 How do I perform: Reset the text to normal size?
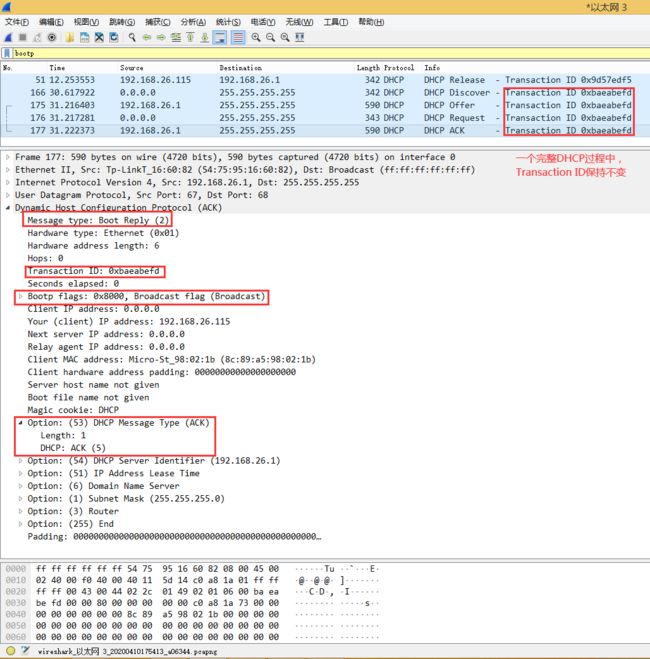(285, 37)
